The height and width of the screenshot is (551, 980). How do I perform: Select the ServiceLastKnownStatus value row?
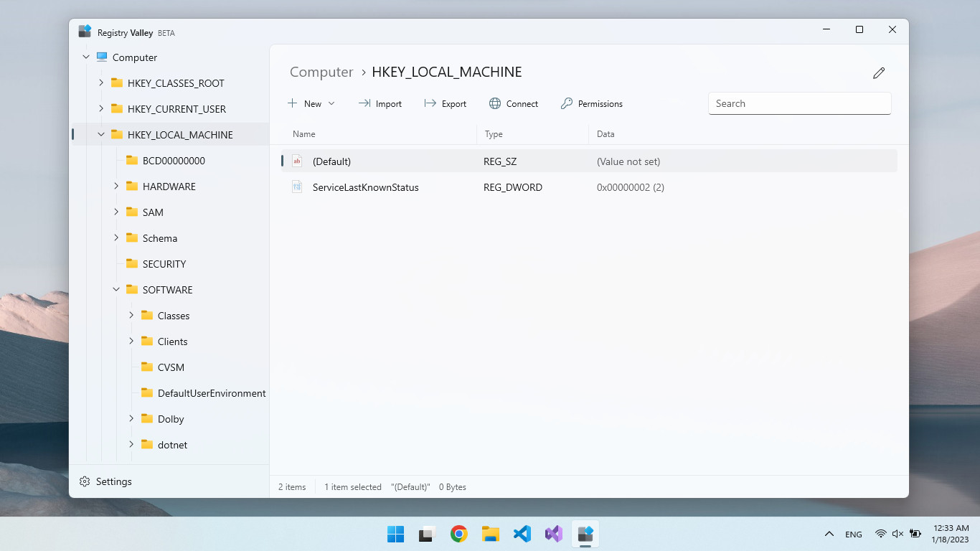pyautogui.click(x=365, y=187)
